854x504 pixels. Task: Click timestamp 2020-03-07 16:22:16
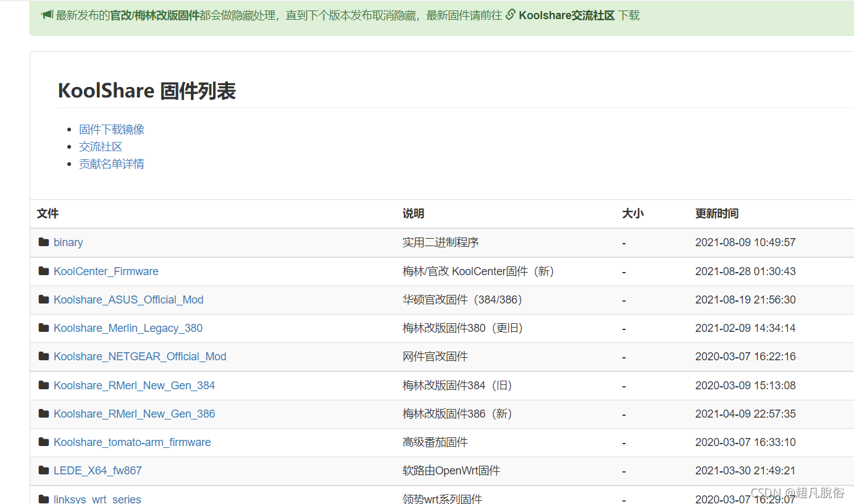pyautogui.click(x=745, y=357)
